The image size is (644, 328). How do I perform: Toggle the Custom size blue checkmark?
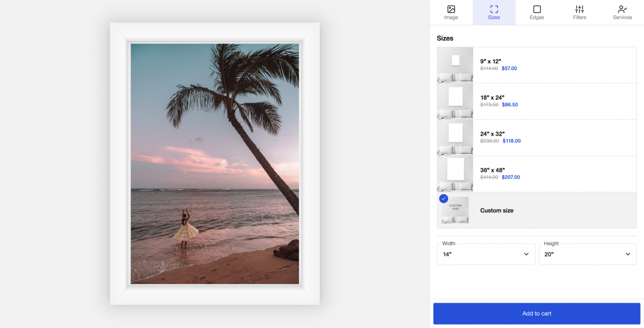pos(444,198)
